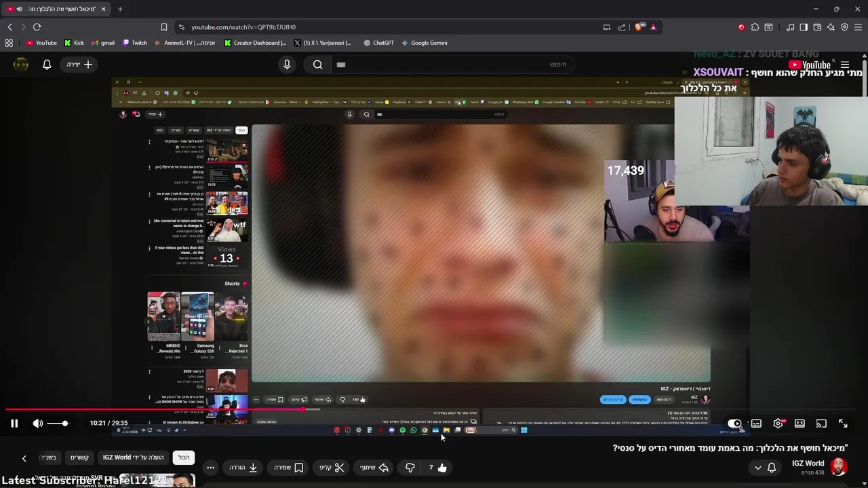Viewport: 868px width, 488px height.
Task: Open the bookmarks apps grid icon
Action: [x=9, y=43]
